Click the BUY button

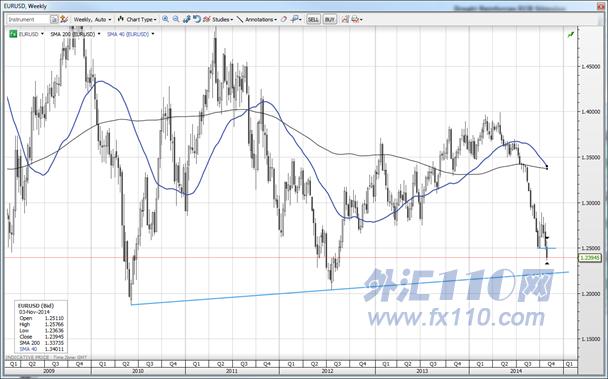tap(330, 19)
